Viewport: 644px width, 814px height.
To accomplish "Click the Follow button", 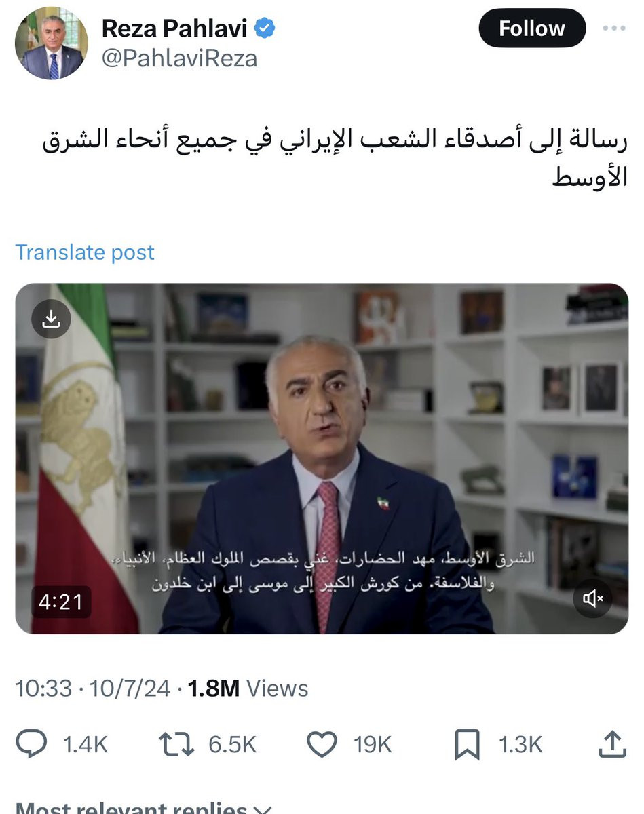I will 531,28.
